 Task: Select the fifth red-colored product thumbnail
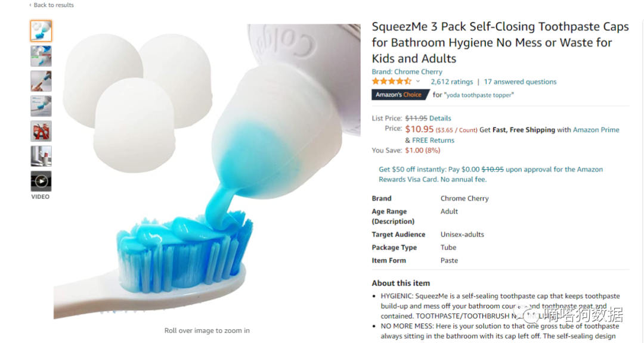41,131
